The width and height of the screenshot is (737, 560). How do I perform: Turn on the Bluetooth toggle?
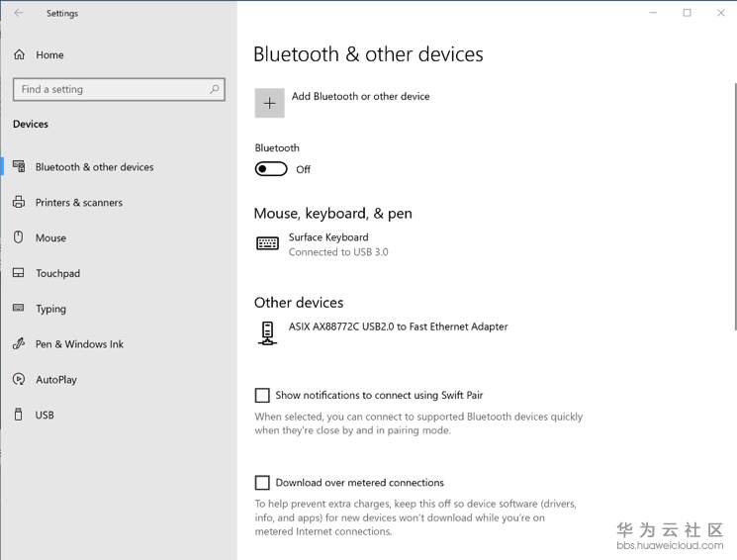pos(271,169)
